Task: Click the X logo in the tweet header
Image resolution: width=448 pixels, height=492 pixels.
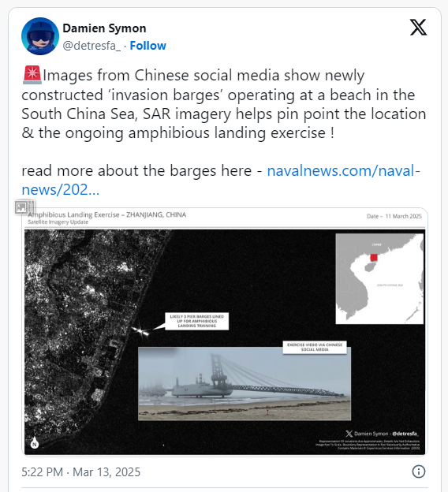Action: click(418, 28)
